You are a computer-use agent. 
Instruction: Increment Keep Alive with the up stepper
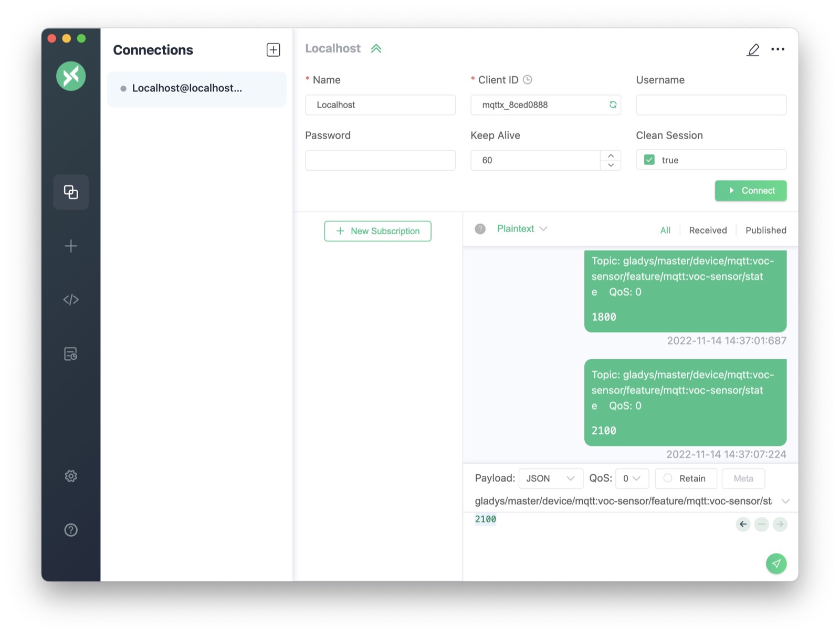coord(611,155)
